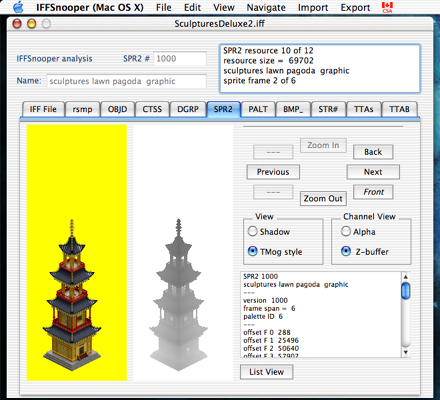
Task: Click the Canadian flag input menu icon
Action: (x=387, y=7)
